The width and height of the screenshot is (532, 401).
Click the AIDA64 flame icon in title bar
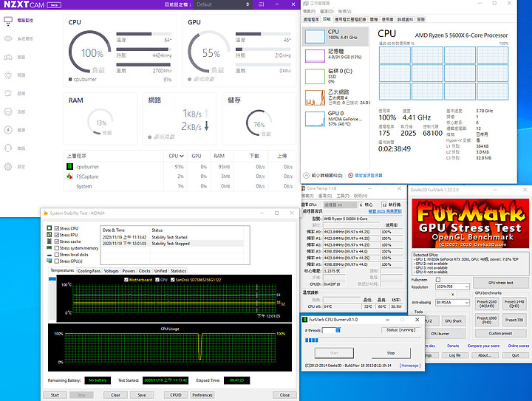click(x=46, y=213)
